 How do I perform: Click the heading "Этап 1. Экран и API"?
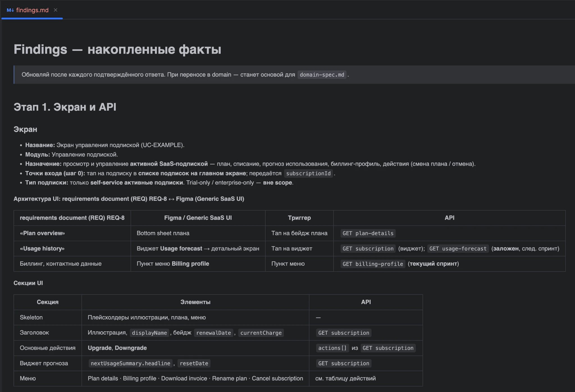[x=65, y=107]
